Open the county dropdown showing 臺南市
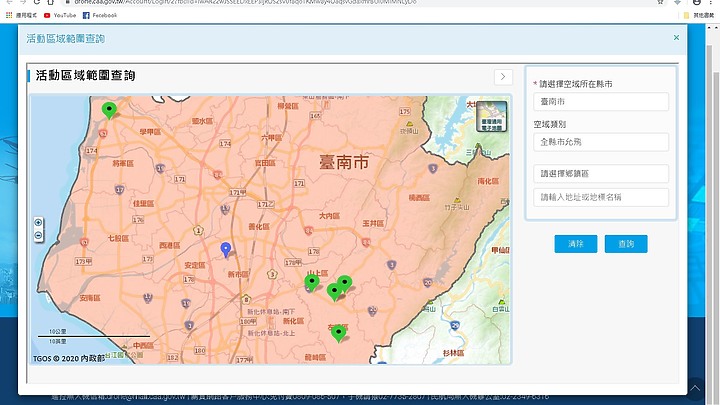 pos(601,101)
